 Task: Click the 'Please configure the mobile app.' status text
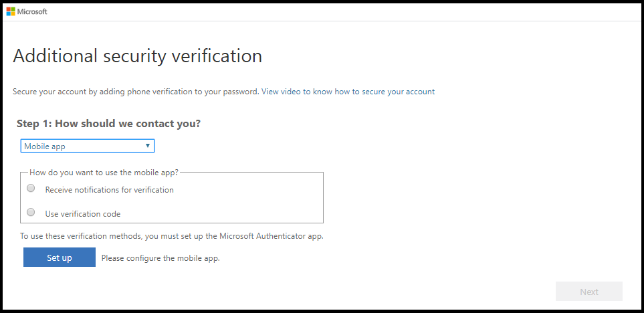click(160, 258)
